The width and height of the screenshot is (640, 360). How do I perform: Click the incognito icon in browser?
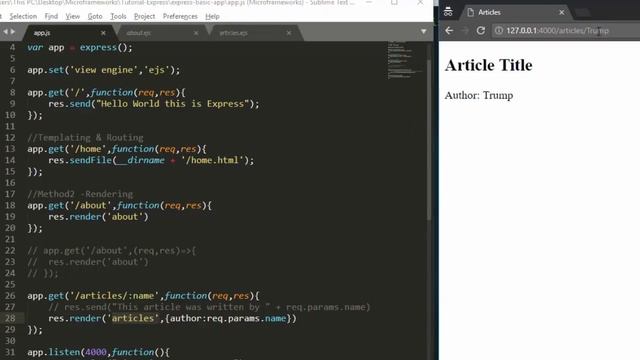[x=448, y=11]
